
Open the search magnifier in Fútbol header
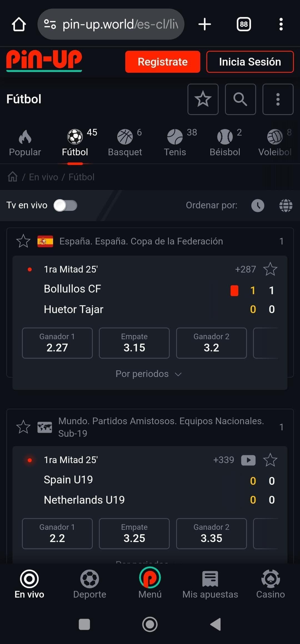point(240,99)
